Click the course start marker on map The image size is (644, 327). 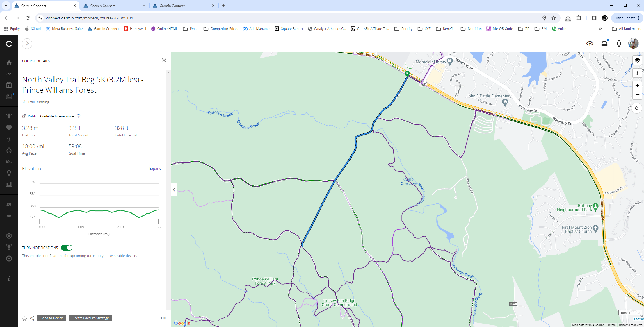(x=407, y=74)
